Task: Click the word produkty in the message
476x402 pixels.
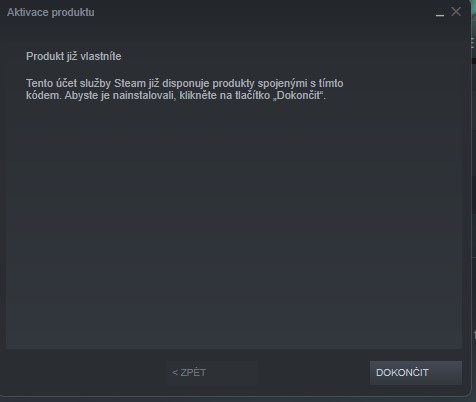Action: 233,83
